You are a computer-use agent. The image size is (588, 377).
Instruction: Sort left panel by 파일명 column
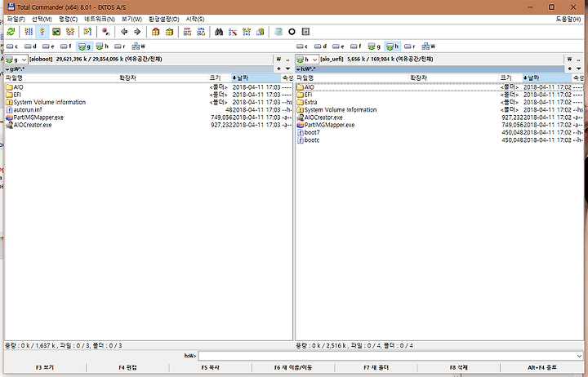point(61,78)
